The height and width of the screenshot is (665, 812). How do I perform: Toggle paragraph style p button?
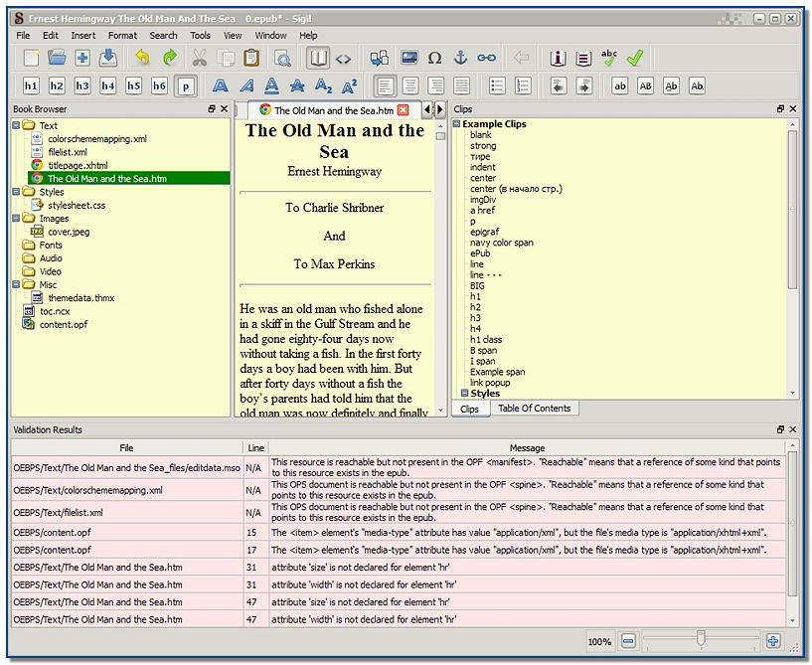[186, 85]
